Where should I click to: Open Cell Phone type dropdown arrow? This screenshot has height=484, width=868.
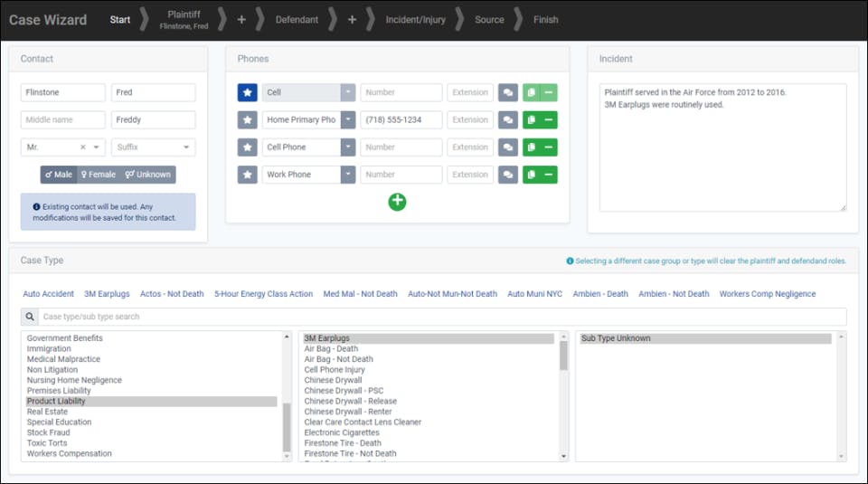point(347,147)
